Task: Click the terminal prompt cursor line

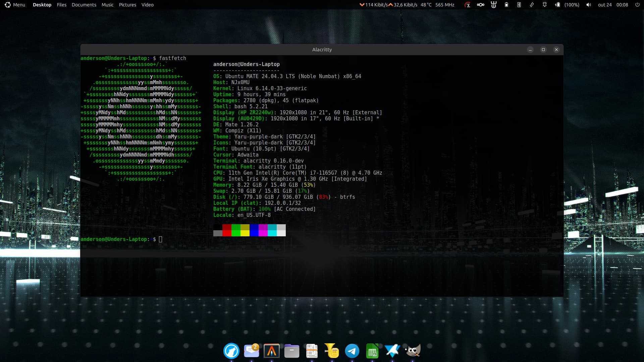Action: click(x=160, y=239)
